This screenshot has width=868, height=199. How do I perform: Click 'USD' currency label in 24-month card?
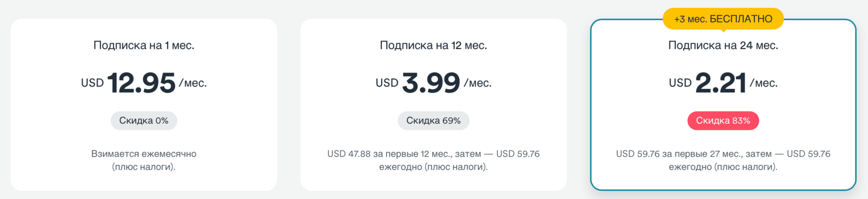[680, 83]
